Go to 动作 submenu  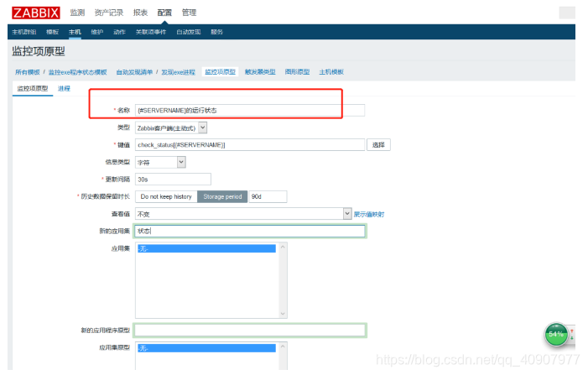click(x=119, y=32)
